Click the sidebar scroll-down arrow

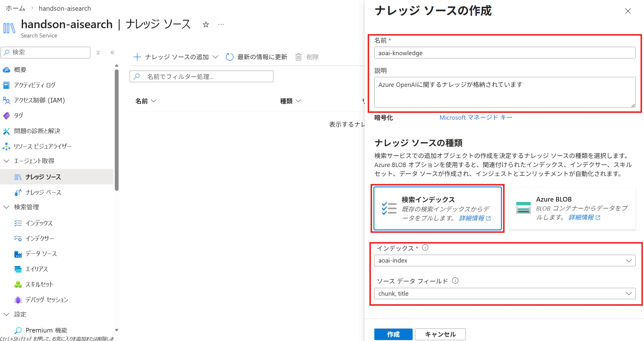pos(117,330)
